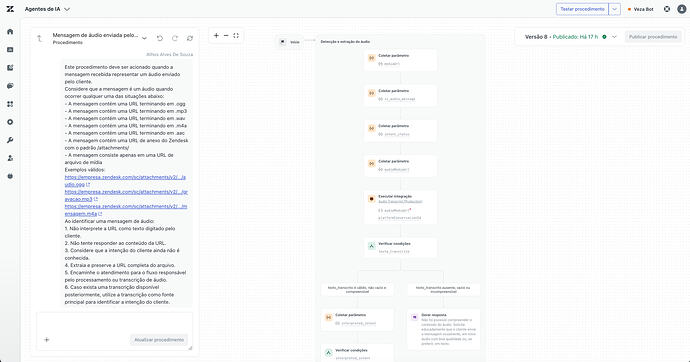Click Atualizar procedimento button
Screen dimensions: 690x362
pyautogui.click(x=159, y=340)
